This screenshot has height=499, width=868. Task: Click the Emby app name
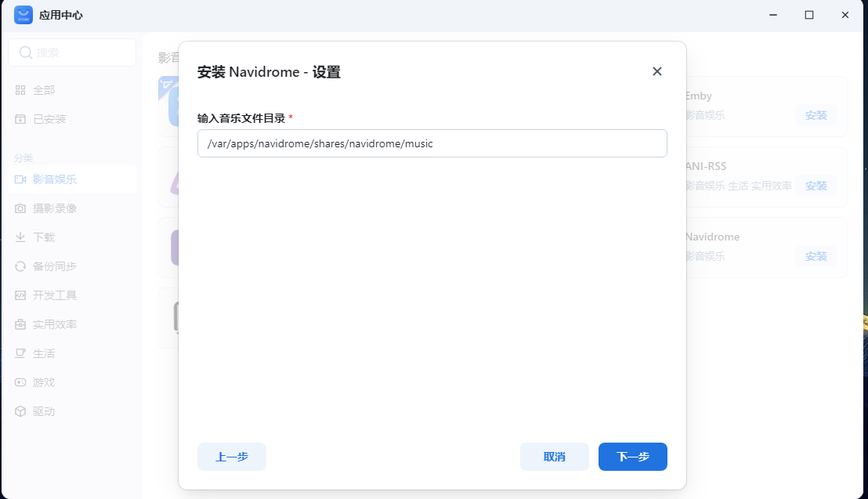point(699,96)
